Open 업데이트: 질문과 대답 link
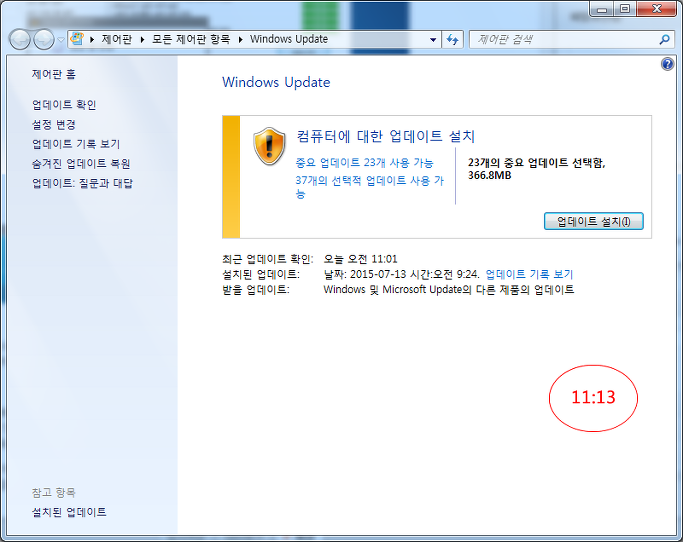 point(82,183)
